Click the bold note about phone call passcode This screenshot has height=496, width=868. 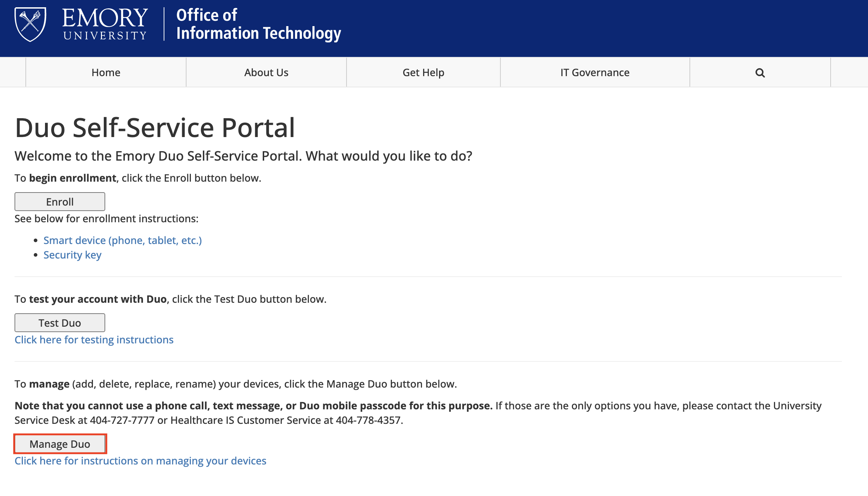254,406
